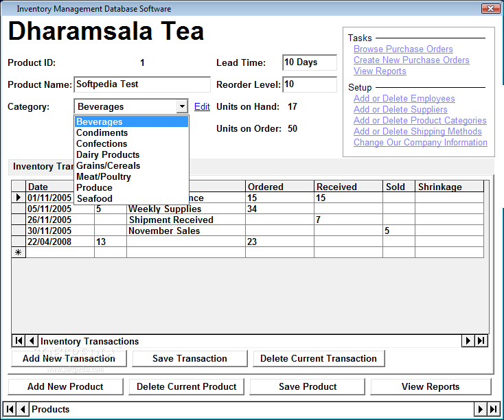Go to next record in Products navigator
The image size is (504, 420).
tap(480, 409)
